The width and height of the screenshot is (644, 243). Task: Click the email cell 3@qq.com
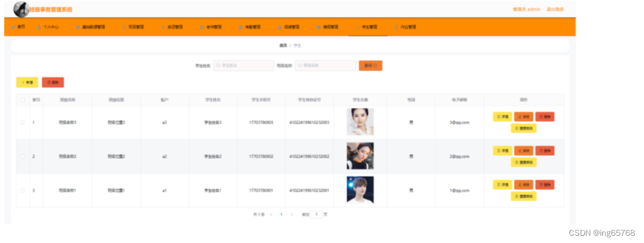click(459, 122)
